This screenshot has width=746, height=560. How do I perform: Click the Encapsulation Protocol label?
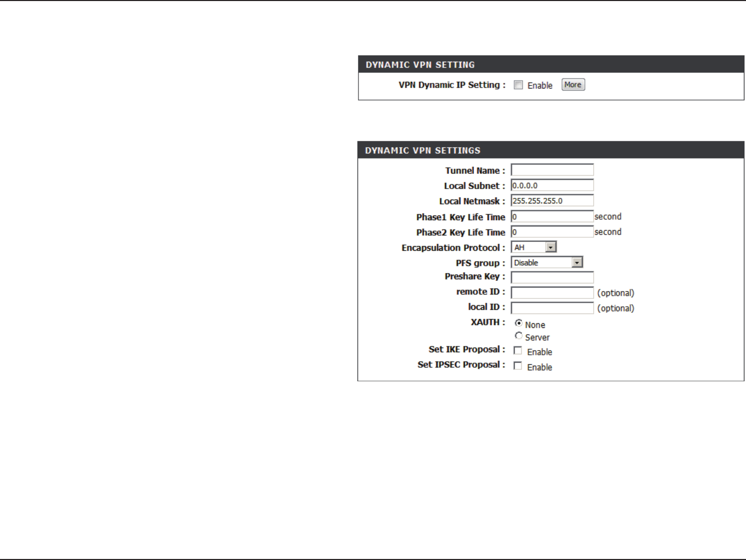(453, 248)
